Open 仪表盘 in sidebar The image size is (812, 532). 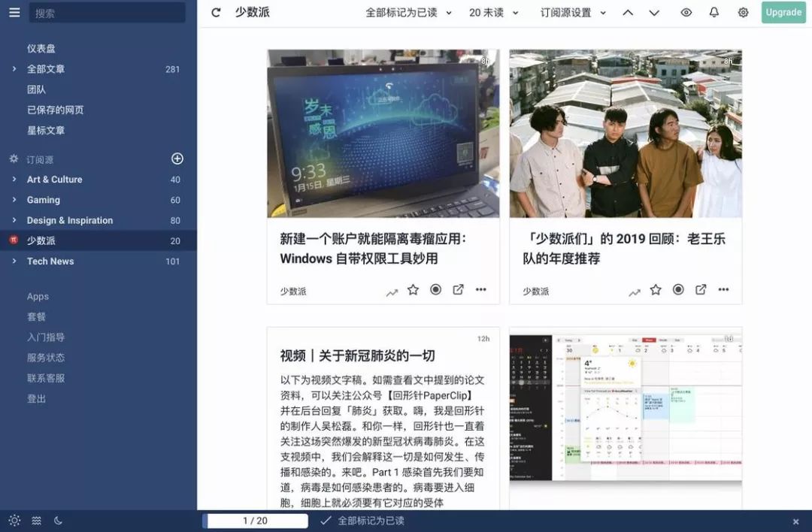point(41,49)
